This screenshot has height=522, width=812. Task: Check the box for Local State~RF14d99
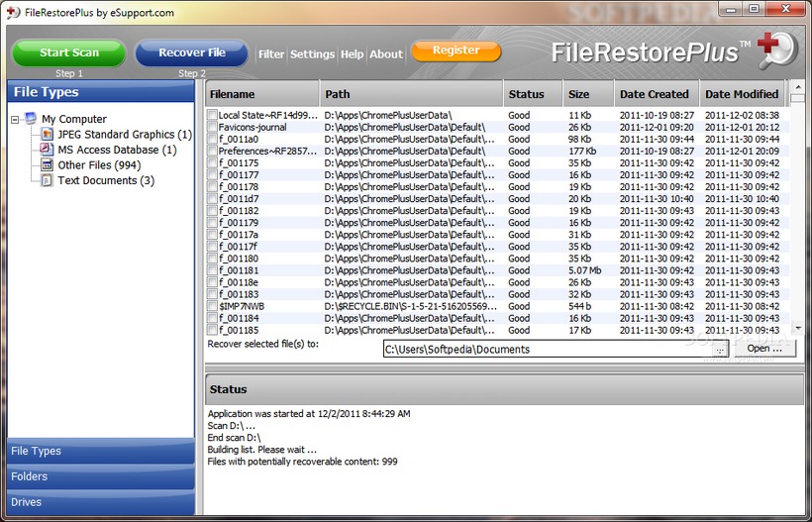pyautogui.click(x=212, y=115)
